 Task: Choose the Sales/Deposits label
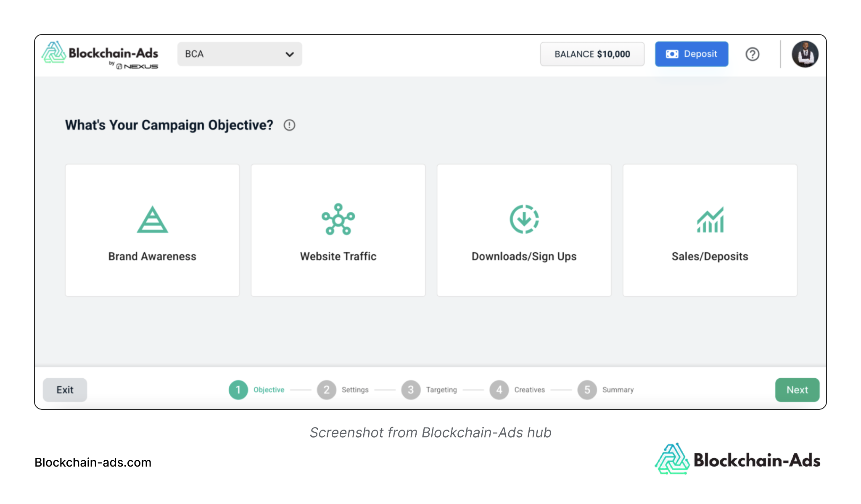click(x=710, y=256)
